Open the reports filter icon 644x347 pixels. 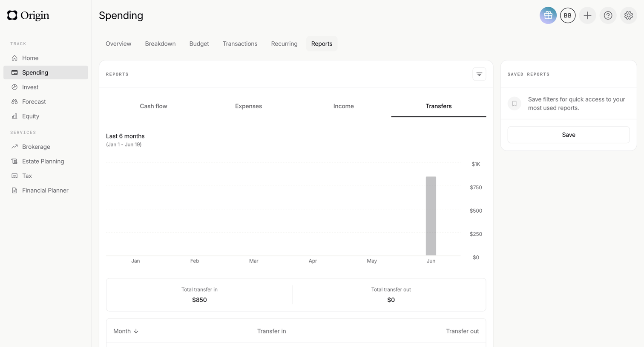pyautogui.click(x=479, y=74)
